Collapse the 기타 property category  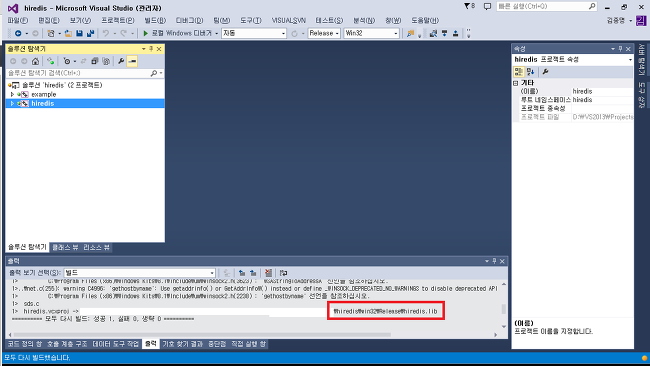coord(515,83)
